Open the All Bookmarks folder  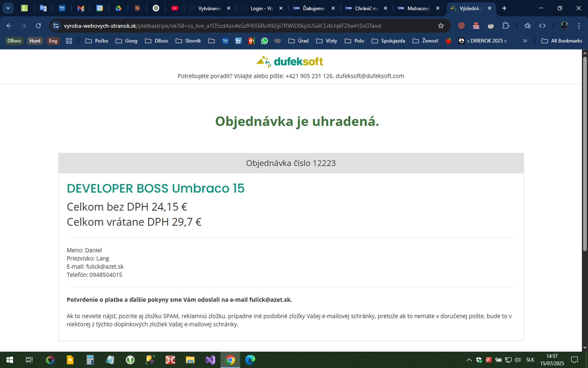pos(562,41)
